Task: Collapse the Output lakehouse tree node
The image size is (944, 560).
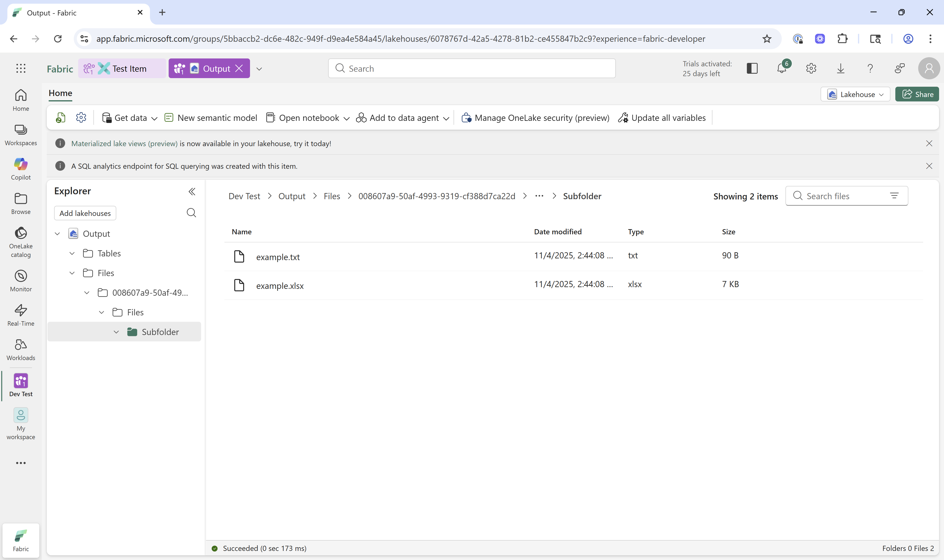Action: click(57, 234)
